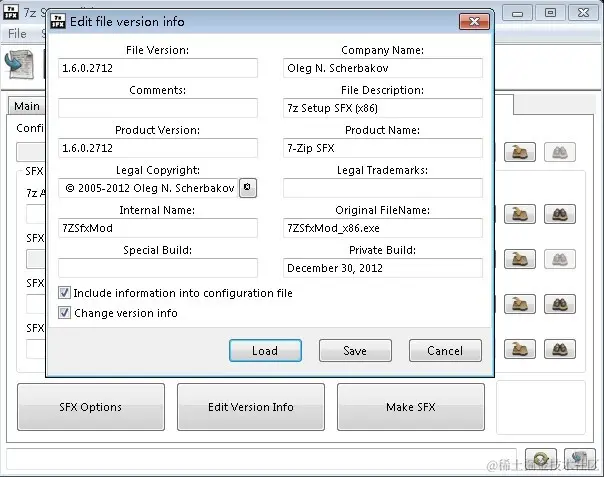Click the SFX Options button

coord(91,406)
